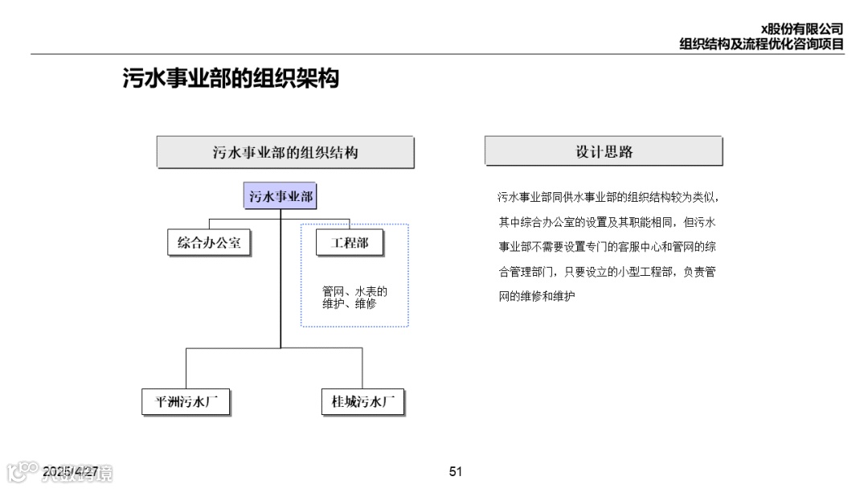Select the 工程部 org chart box

click(x=350, y=243)
